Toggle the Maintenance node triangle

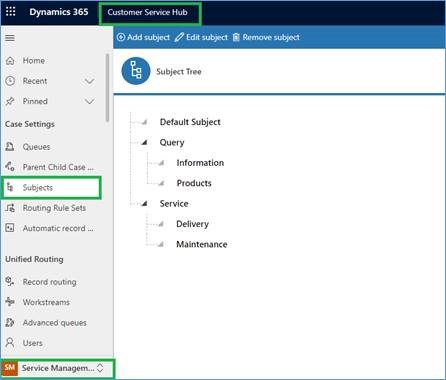[161, 244]
